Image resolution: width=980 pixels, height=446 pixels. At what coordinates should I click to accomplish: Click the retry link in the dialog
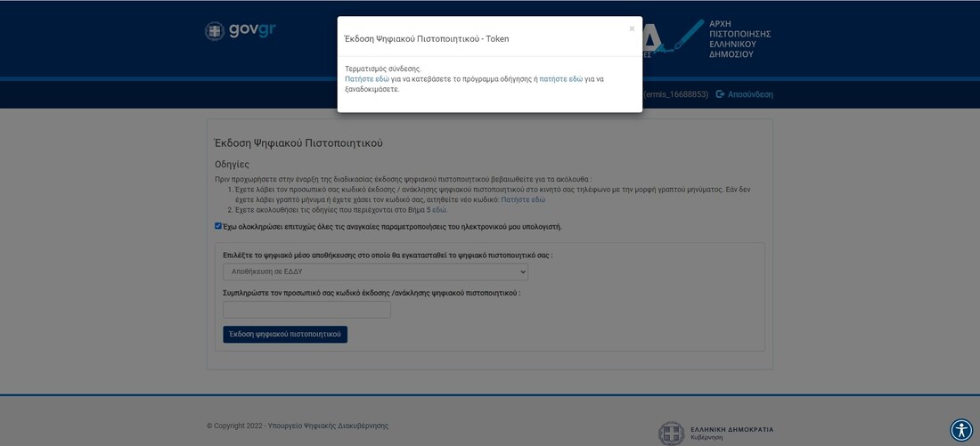click(x=560, y=79)
